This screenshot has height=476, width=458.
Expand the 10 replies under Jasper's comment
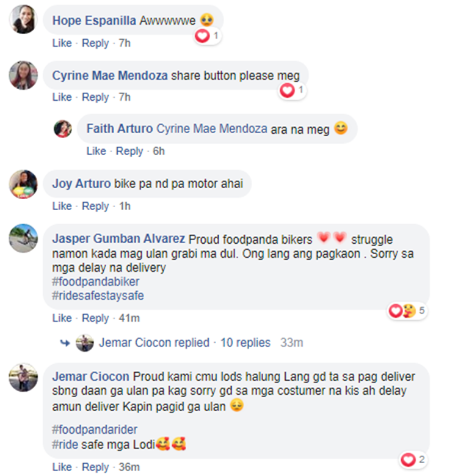245,342
